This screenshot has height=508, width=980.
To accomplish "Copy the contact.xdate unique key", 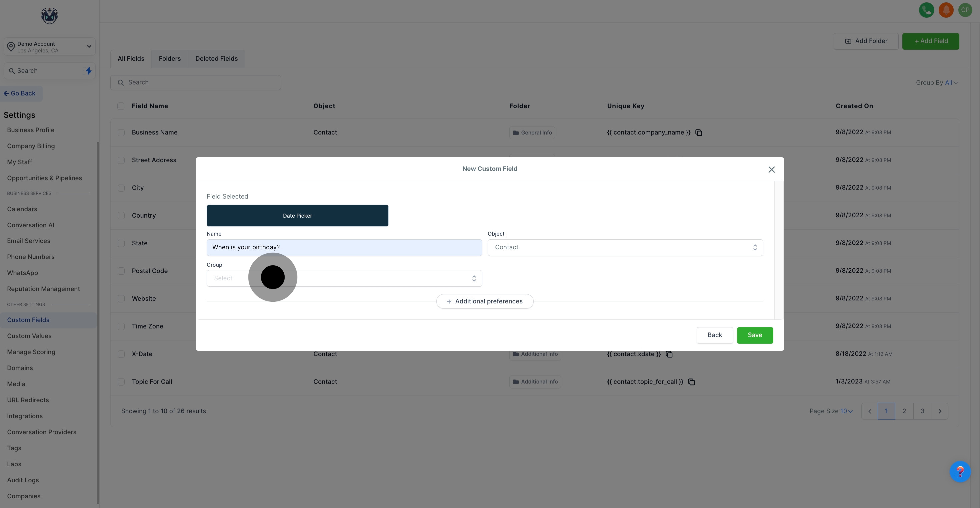I will point(669,354).
